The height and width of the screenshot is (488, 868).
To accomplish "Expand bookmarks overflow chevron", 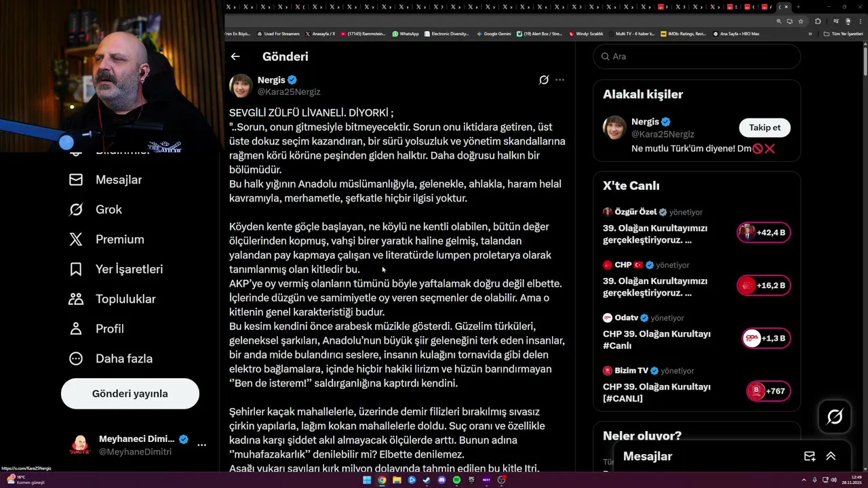I will tap(810, 33).
